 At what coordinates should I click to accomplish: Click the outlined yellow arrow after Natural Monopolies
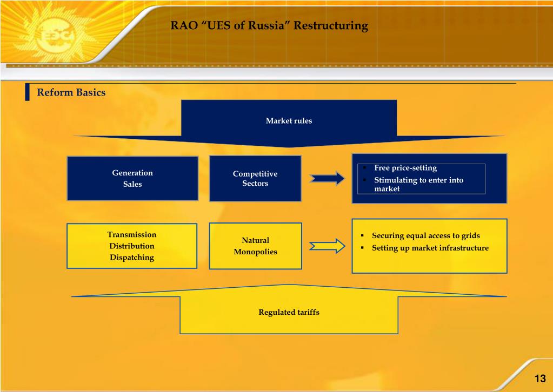coord(327,246)
